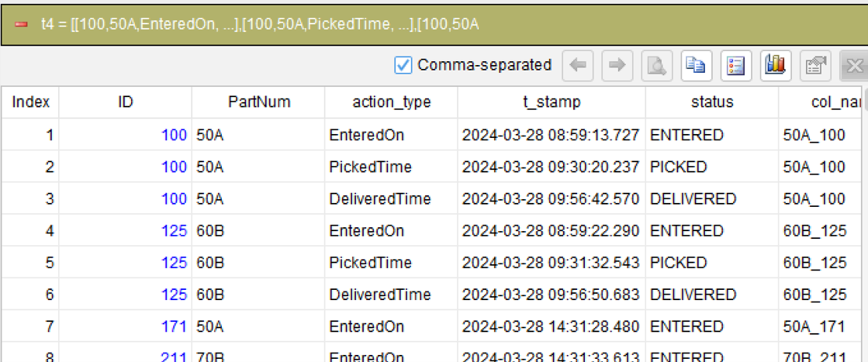
Task: Uncheck the Comma-separated checkbox
Action: (402, 65)
